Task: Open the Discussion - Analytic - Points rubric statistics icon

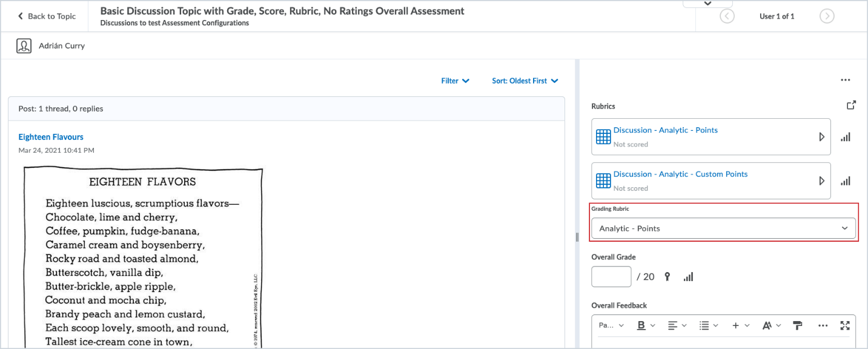Action: point(846,137)
